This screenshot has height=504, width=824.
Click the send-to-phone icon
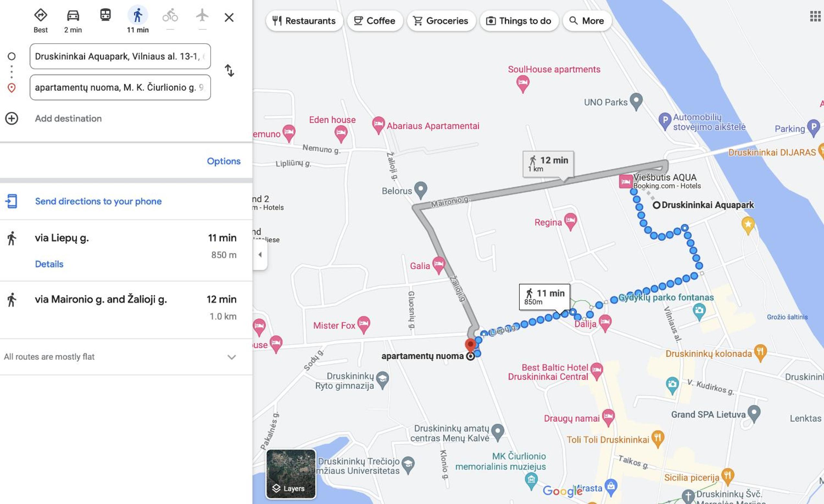pyautogui.click(x=12, y=201)
